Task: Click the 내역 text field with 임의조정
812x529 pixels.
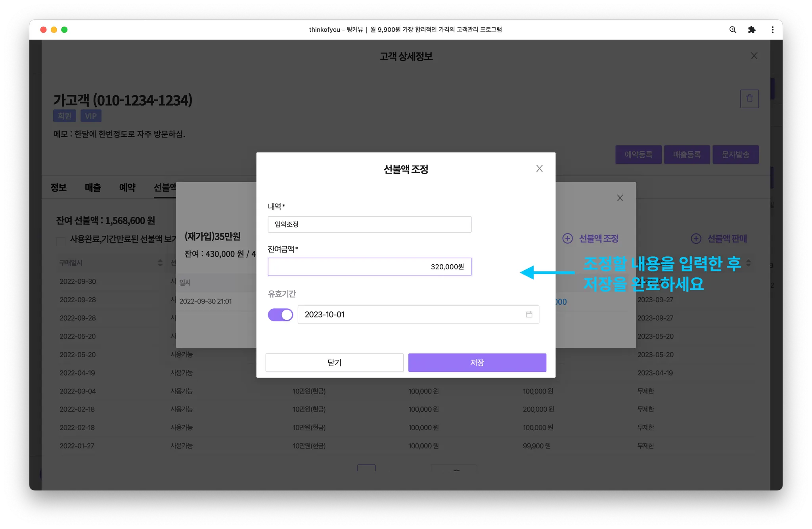Action: coord(369,225)
